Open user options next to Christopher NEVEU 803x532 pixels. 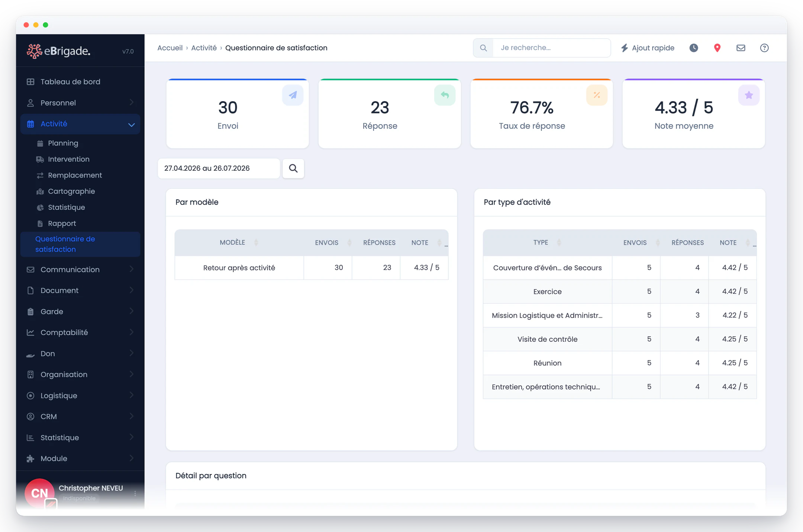pyautogui.click(x=135, y=493)
